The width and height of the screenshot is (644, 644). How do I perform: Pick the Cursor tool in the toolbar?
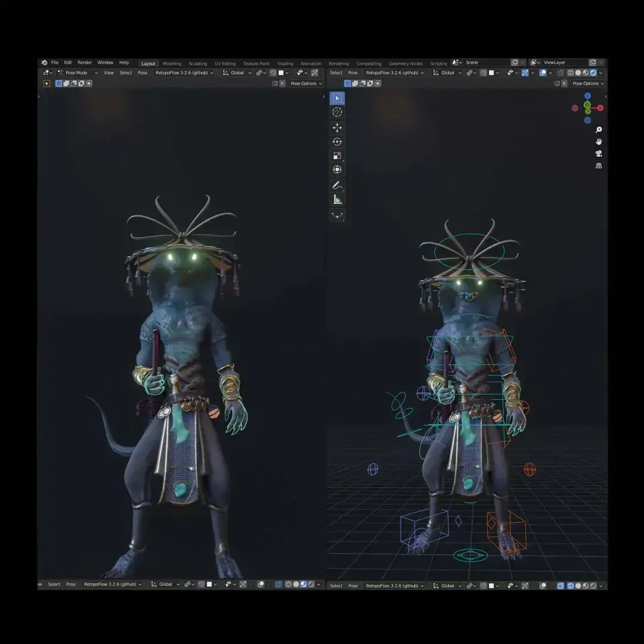(337, 112)
